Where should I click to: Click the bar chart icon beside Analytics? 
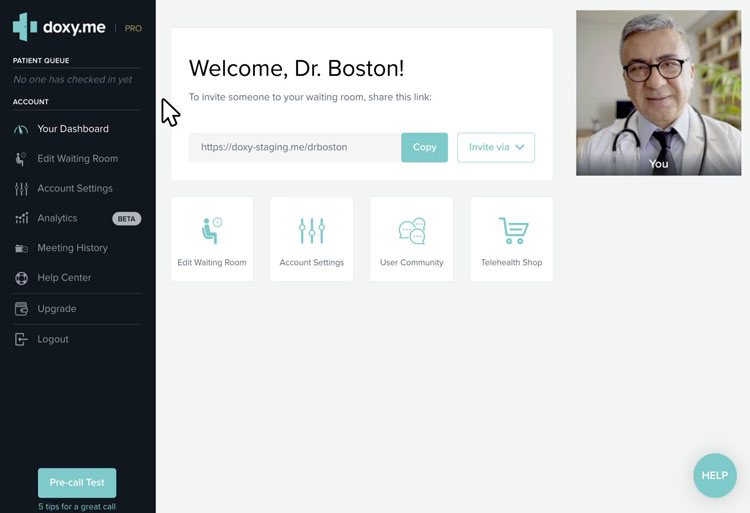click(x=22, y=218)
